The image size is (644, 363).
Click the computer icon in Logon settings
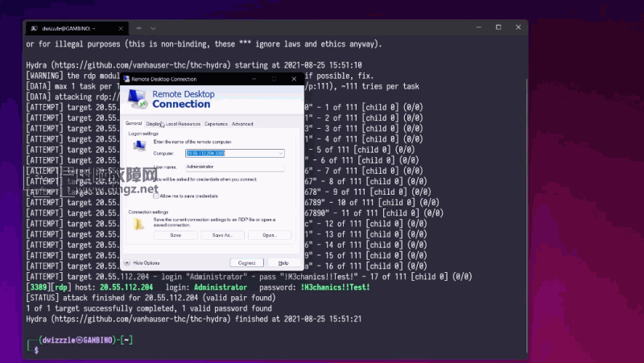tap(139, 146)
